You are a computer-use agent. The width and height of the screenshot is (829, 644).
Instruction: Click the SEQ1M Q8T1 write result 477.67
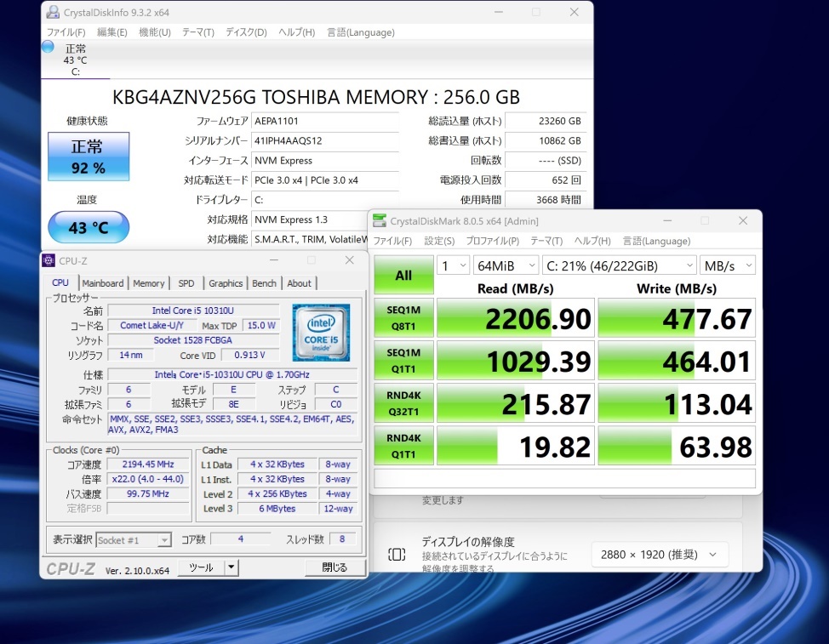677,318
